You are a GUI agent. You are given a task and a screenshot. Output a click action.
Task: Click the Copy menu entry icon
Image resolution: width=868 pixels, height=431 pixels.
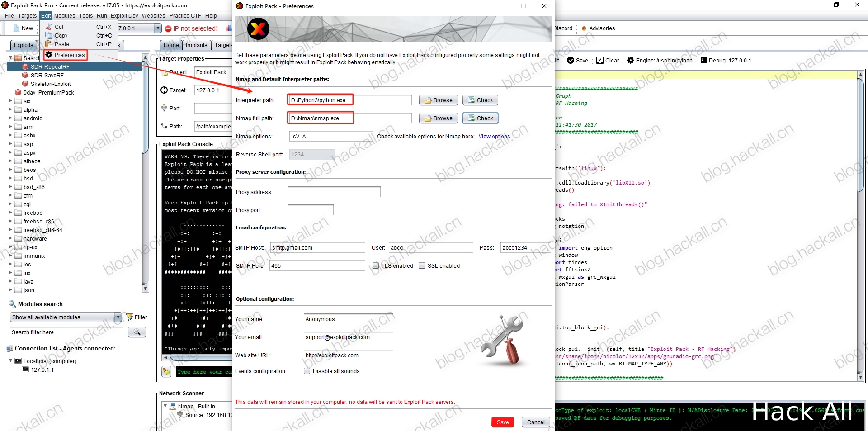point(49,35)
